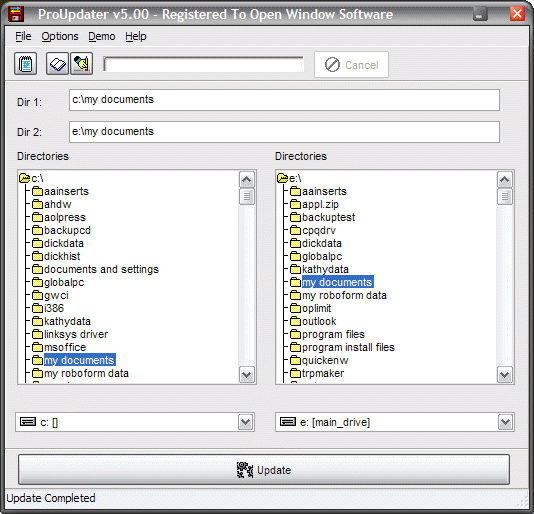
Task: Select aainserts in the left c: tree
Action: [60, 191]
